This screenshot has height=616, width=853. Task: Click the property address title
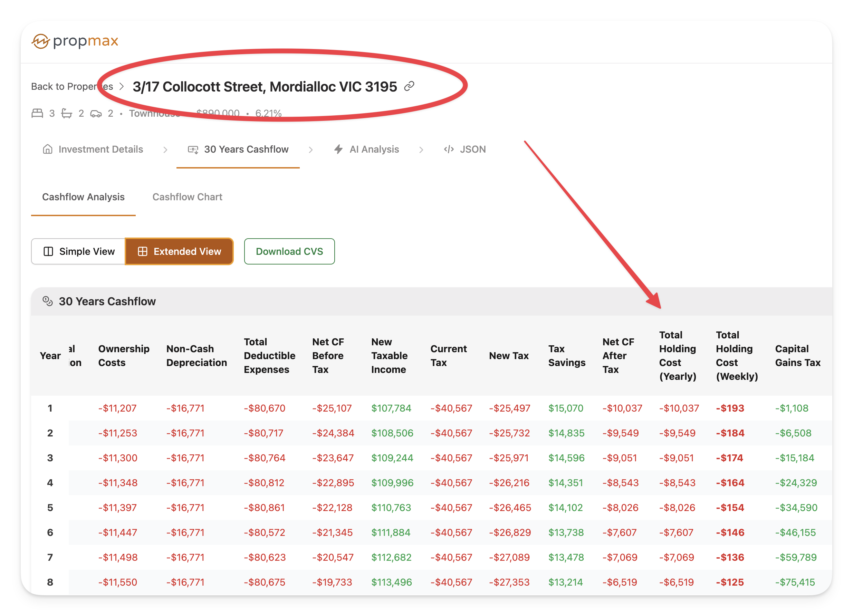(x=265, y=87)
